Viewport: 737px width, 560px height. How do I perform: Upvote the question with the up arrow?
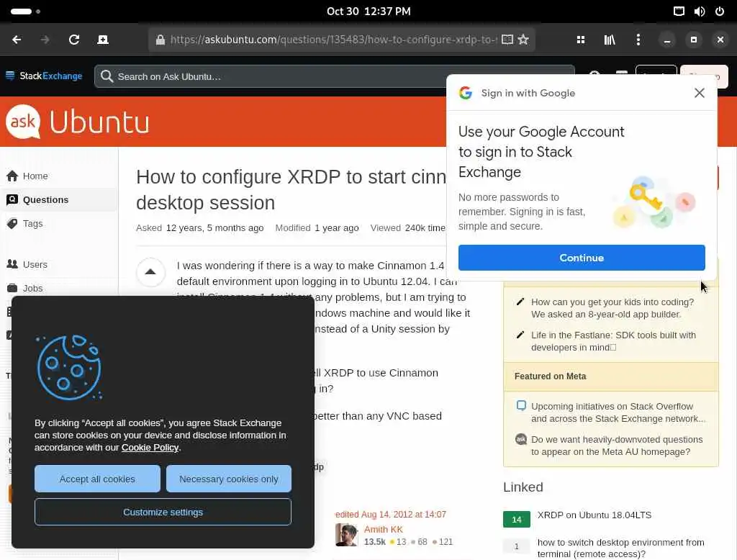click(x=150, y=272)
